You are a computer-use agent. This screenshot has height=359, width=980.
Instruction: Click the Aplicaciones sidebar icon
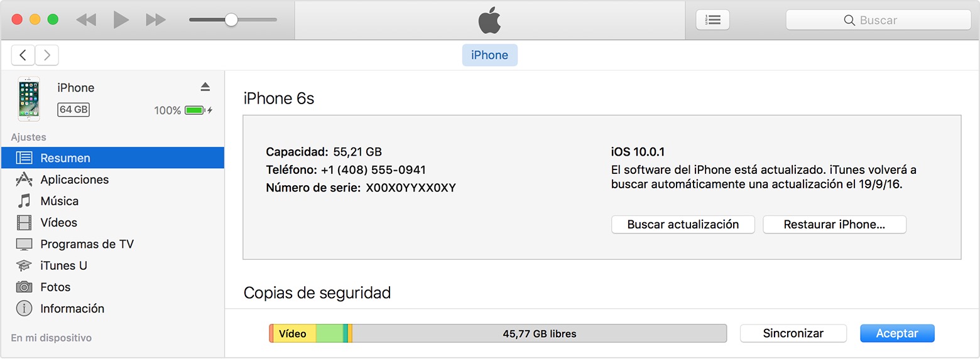click(x=24, y=179)
